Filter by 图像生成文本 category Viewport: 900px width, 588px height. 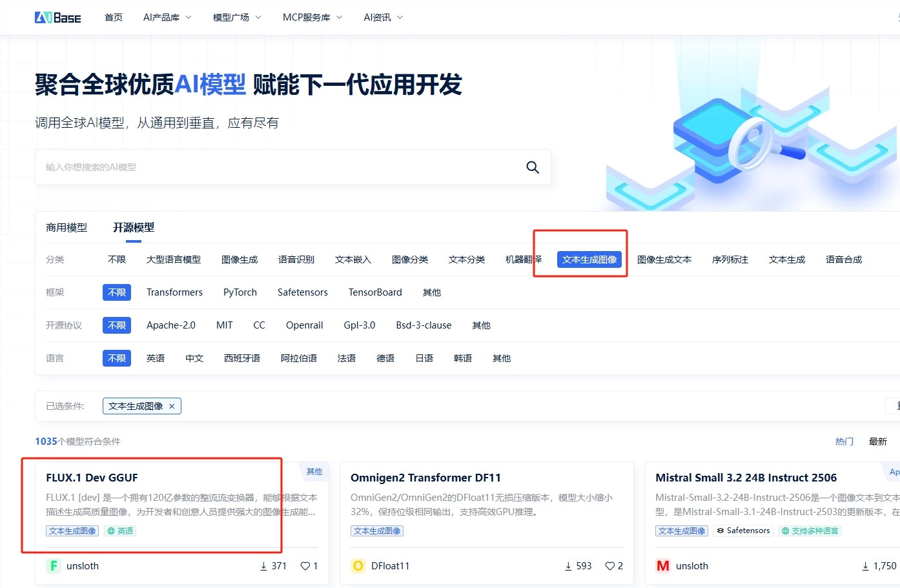[x=664, y=259]
